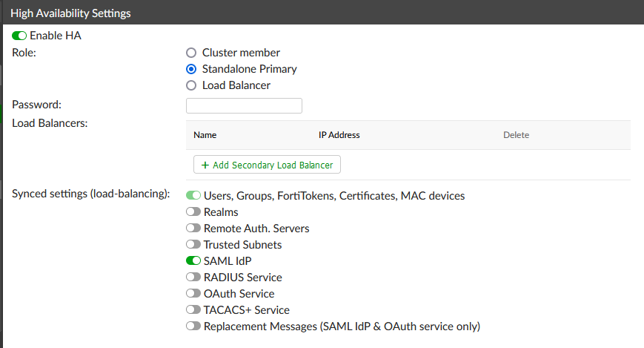This screenshot has height=348, width=644.
Task: Click the Delete column header
Action: click(516, 135)
